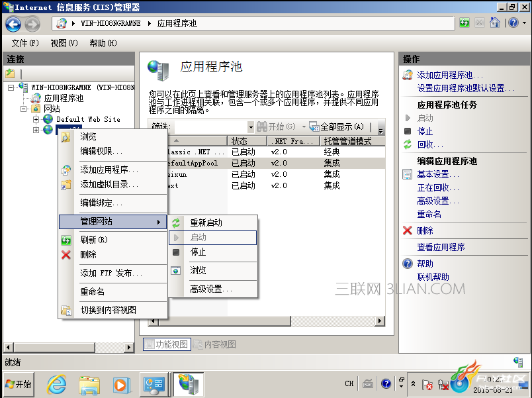Screen dimensions: 532x398
Task: Click 添加应用程序池... action link
Action: click(x=449, y=75)
